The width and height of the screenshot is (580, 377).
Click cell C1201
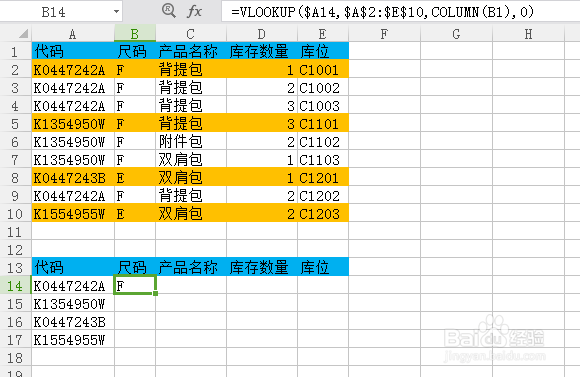coord(323,178)
